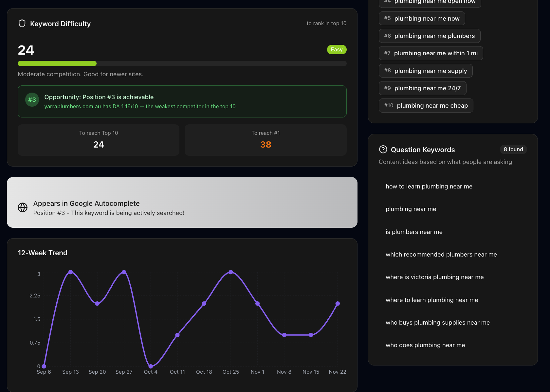Click the question 'which recommended plumbers near me'
Screen dimensions: 550x392
pos(441,254)
